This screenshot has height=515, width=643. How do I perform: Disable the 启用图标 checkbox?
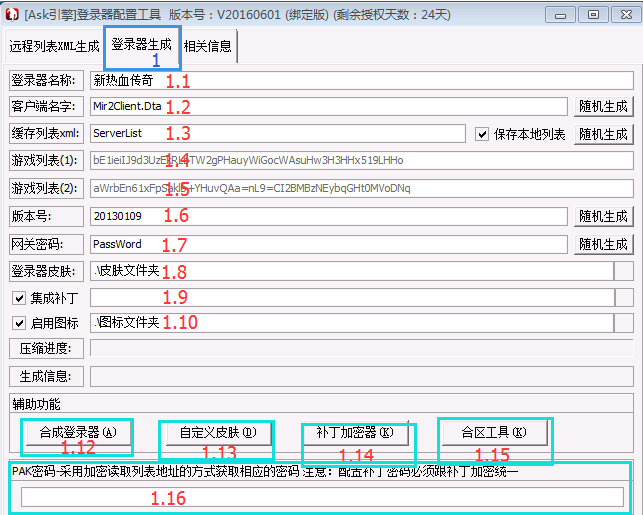pos(19,324)
